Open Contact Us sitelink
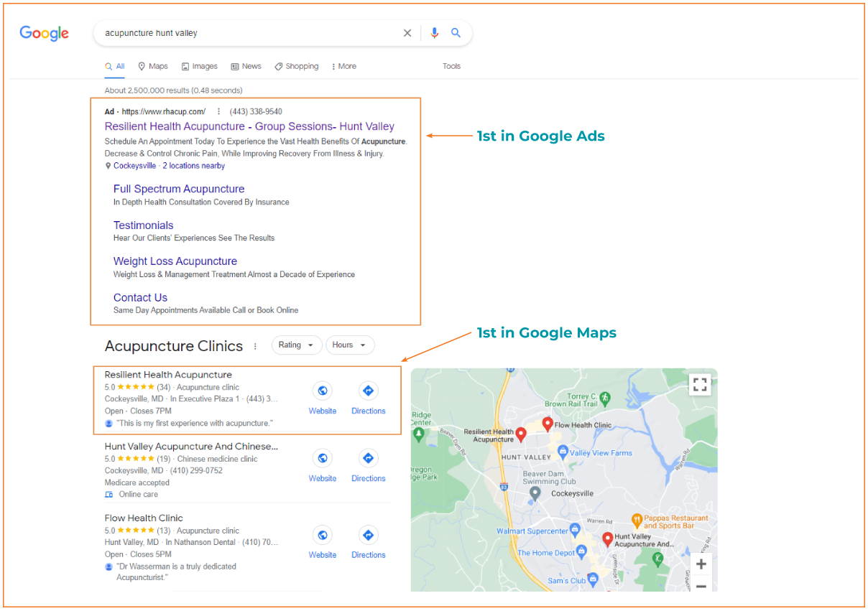Screen dimensions: 868x611 140,297
